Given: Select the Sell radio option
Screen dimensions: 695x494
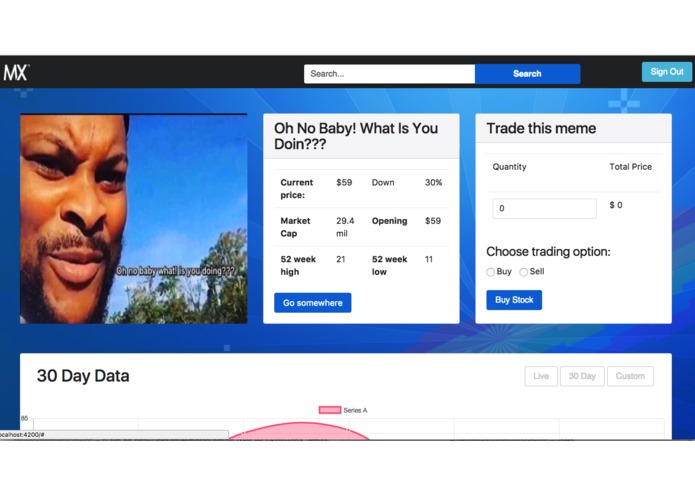Looking at the screenshot, I should click(x=523, y=272).
